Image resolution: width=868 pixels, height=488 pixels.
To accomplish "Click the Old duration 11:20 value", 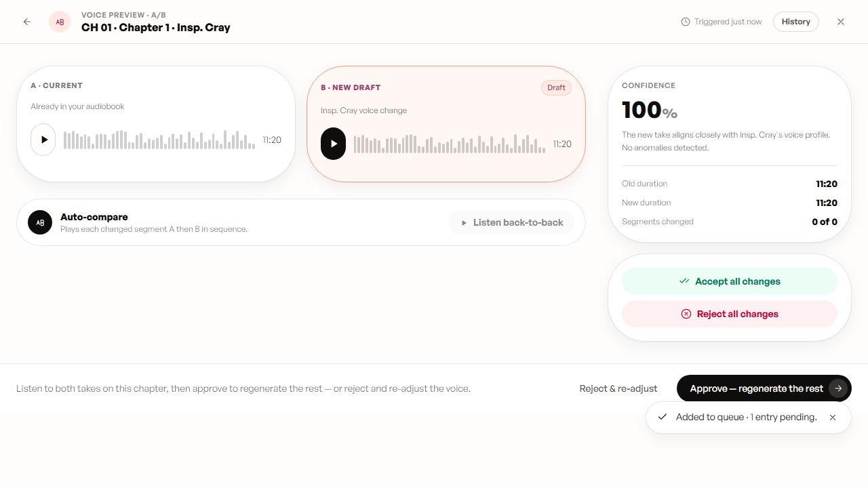I will click(827, 184).
